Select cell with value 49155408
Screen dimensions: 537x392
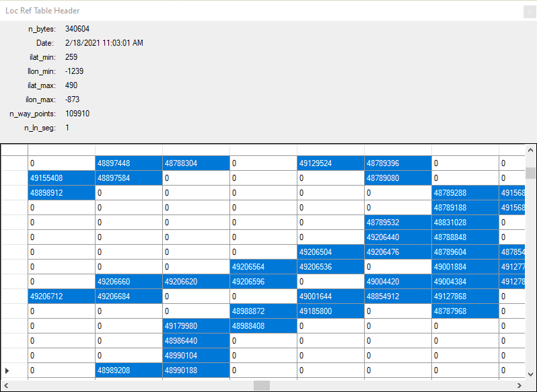tap(61, 178)
